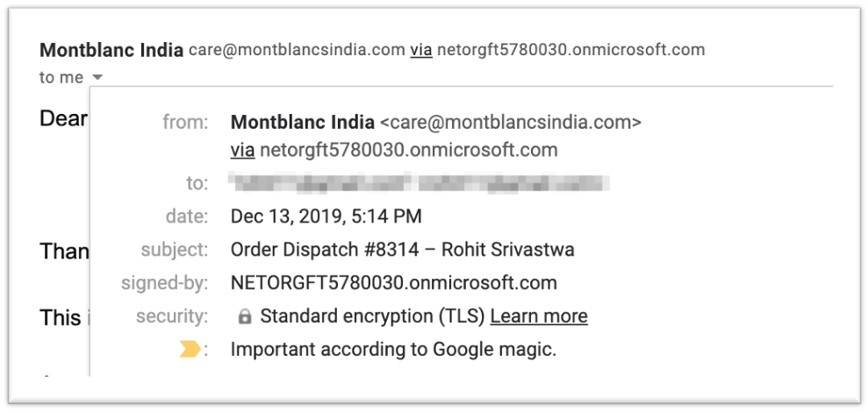Click "Important according to Google magic." text
The width and height of the screenshot is (868, 412).
tap(393, 350)
